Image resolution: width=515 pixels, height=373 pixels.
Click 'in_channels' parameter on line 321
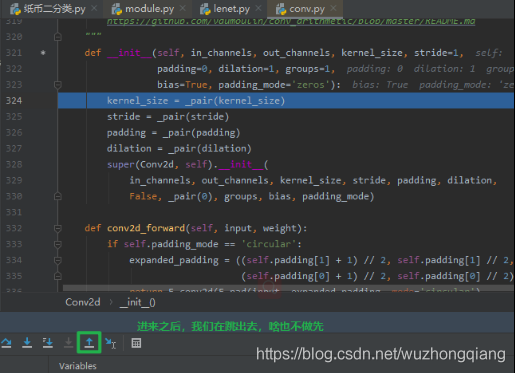click(221, 53)
